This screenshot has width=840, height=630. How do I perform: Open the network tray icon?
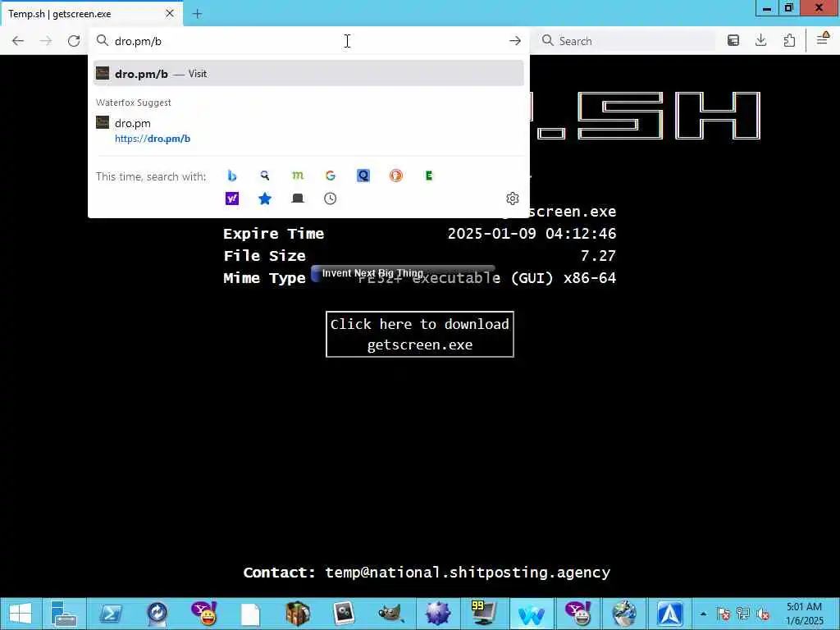tap(743, 614)
